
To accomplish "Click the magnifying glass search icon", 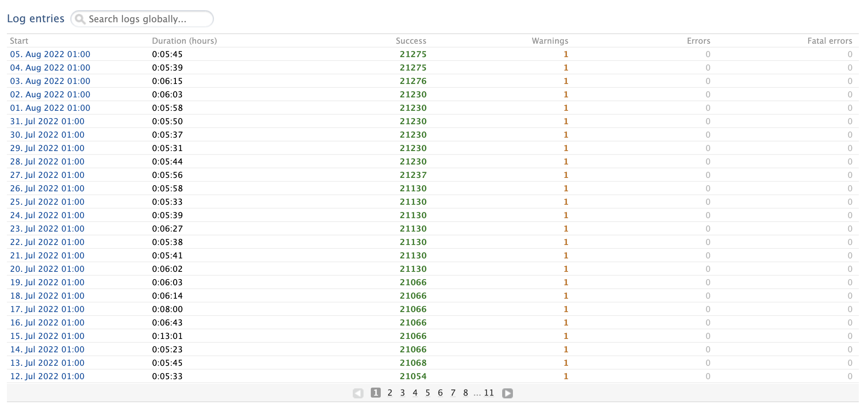I will [80, 18].
